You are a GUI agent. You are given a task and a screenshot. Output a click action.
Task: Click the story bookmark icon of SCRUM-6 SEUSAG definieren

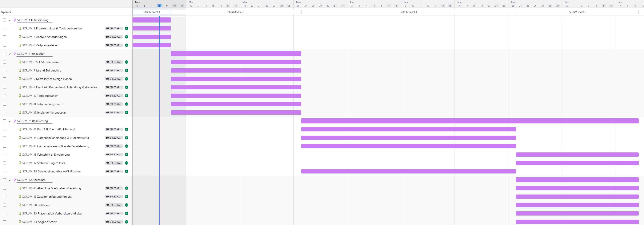[20, 62]
